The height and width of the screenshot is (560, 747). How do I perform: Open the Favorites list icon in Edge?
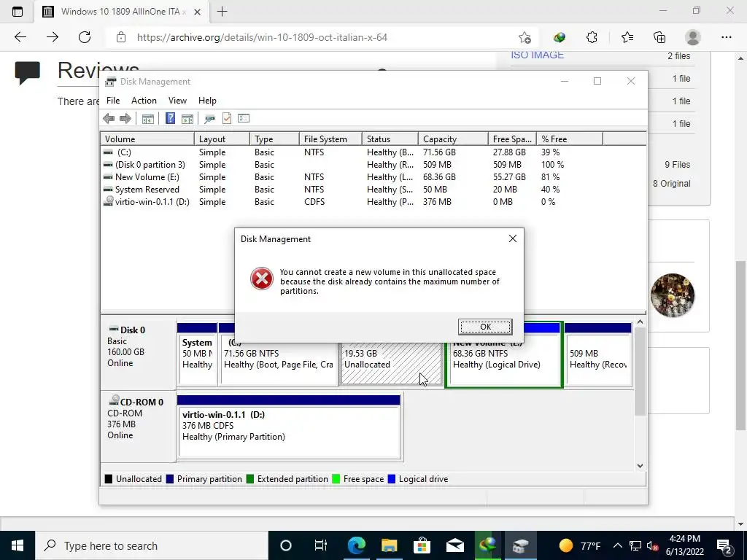pyautogui.click(x=627, y=37)
